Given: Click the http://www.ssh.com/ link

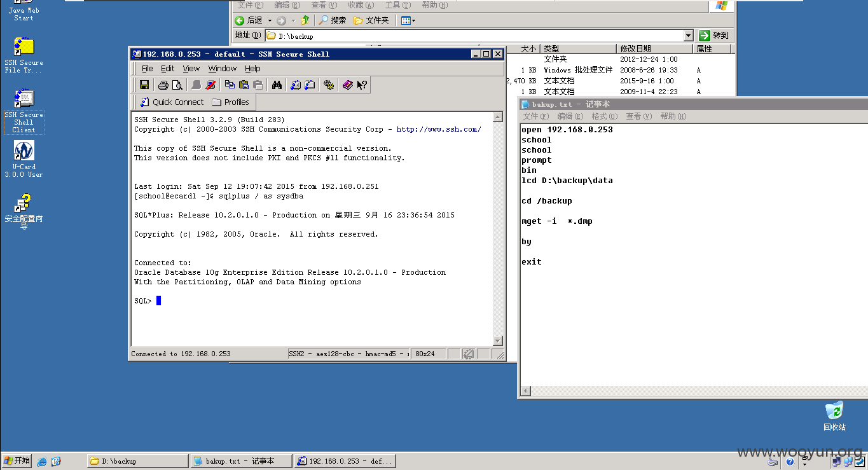Looking at the screenshot, I should tap(439, 129).
